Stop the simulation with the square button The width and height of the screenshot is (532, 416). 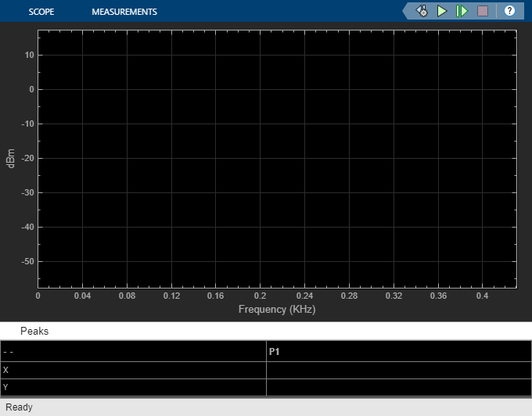(x=483, y=11)
